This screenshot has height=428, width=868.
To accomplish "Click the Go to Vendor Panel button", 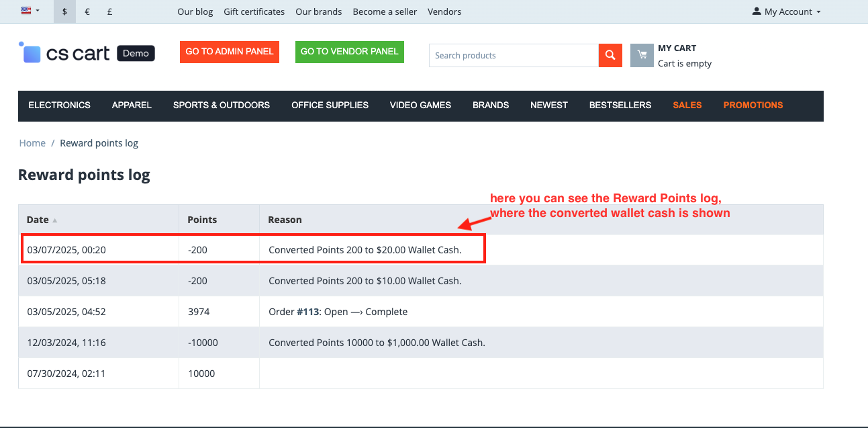I will [x=349, y=52].
